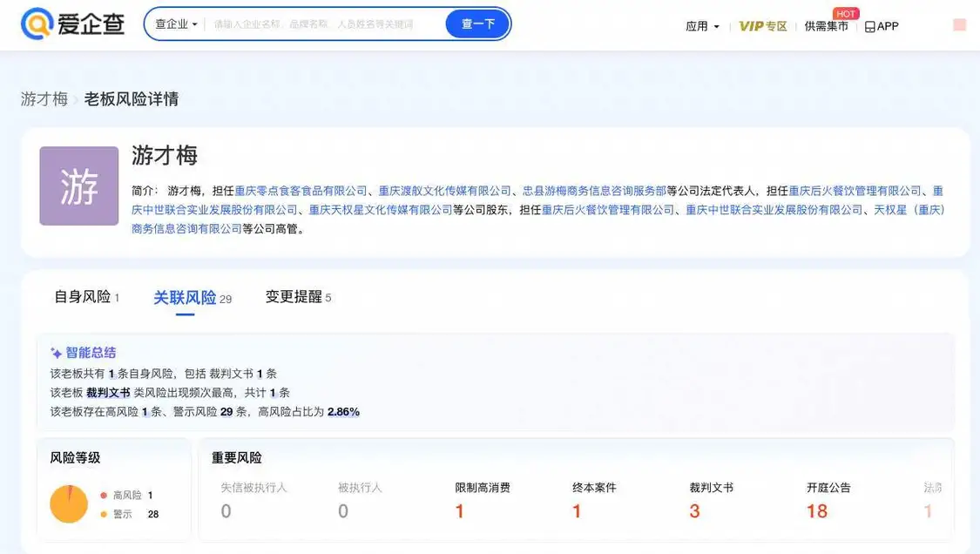The width and height of the screenshot is (980, 554).
Task: Click the user avatar in the header
Action: pyautogui.click(x=959, y=25)
